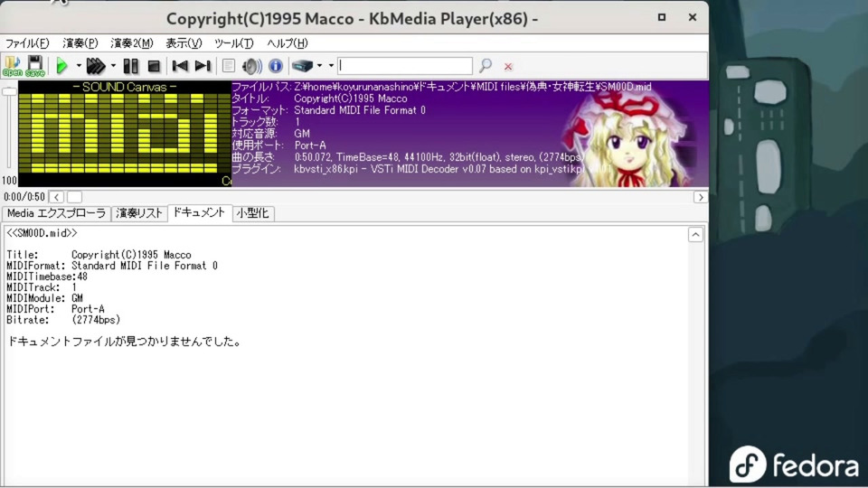Open the 表示(V) menu
Image resolution: width=868 pixels, height=488 pixels.
pyautogui.click(x=184, y=43)
